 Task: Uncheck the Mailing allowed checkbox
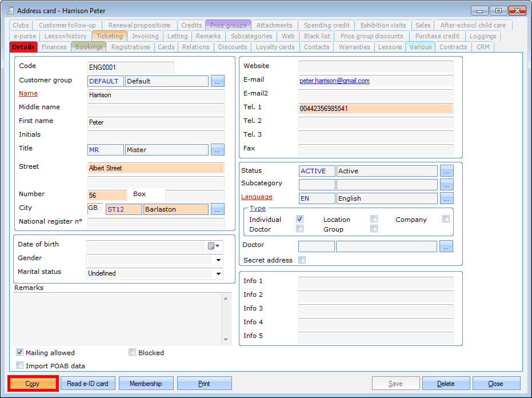coord(20,353)
